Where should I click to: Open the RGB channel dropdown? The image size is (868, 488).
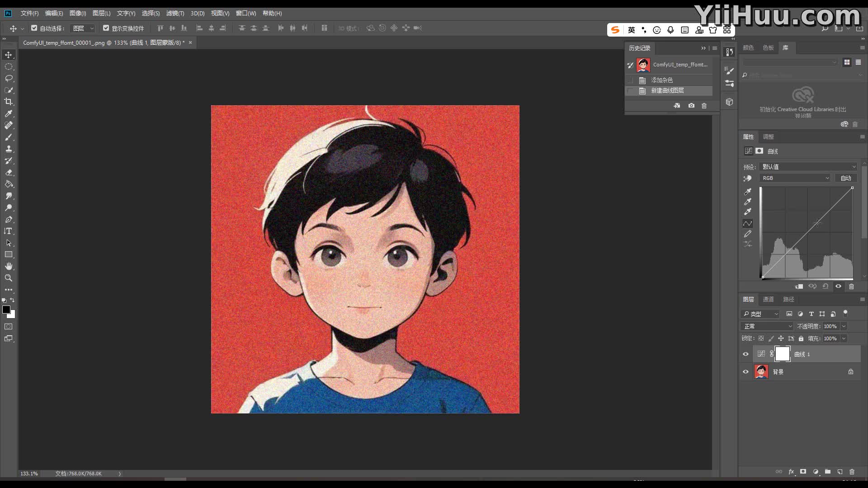pyautogui.click(x=795, y=178)
